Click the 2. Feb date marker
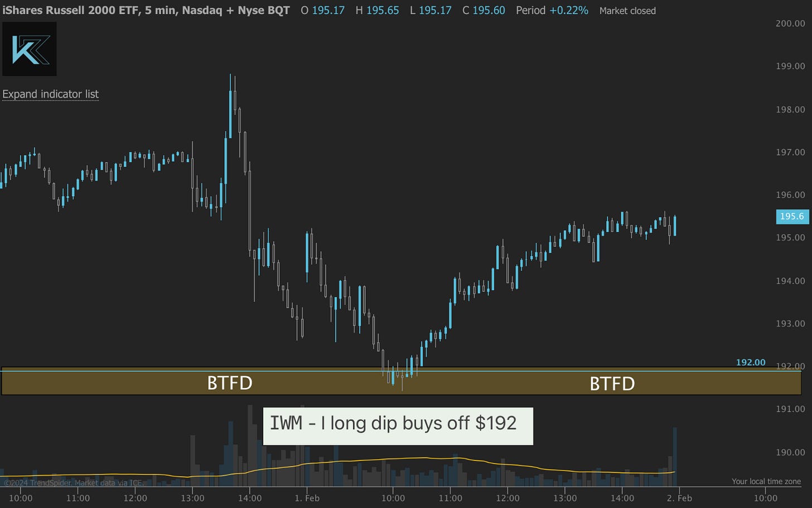This screenshot has width=812, height=508. point(679,498)
